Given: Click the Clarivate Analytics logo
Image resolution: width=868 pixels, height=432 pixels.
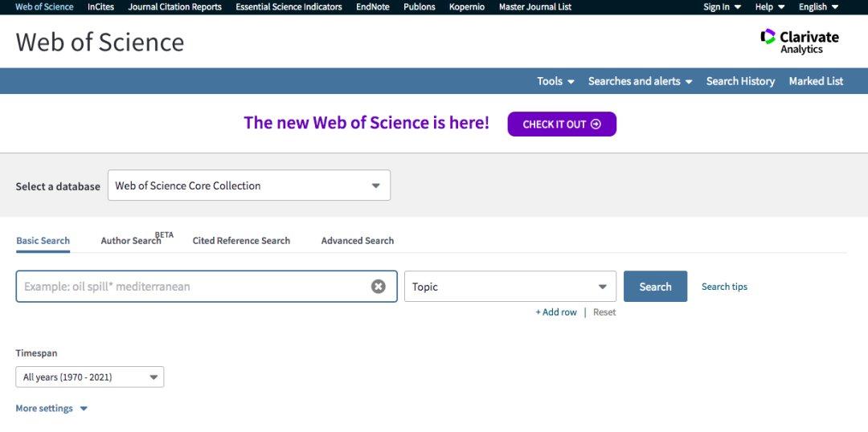Looking at the screenshot, I should tap(800, 42).
